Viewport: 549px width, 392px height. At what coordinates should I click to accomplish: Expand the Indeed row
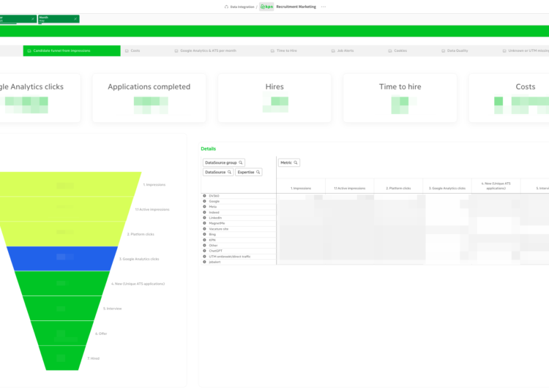204,212
